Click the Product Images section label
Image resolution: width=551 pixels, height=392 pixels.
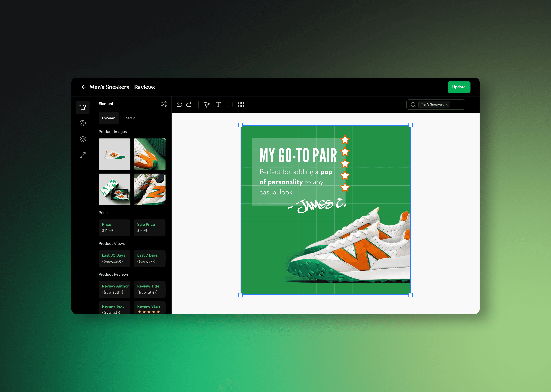(x=113, y=132)
